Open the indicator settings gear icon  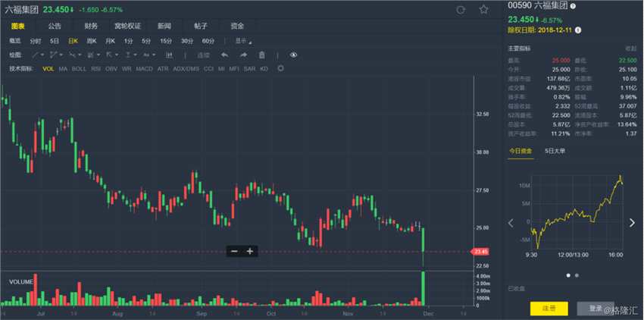pyautogui.click(x=280, y=68)
